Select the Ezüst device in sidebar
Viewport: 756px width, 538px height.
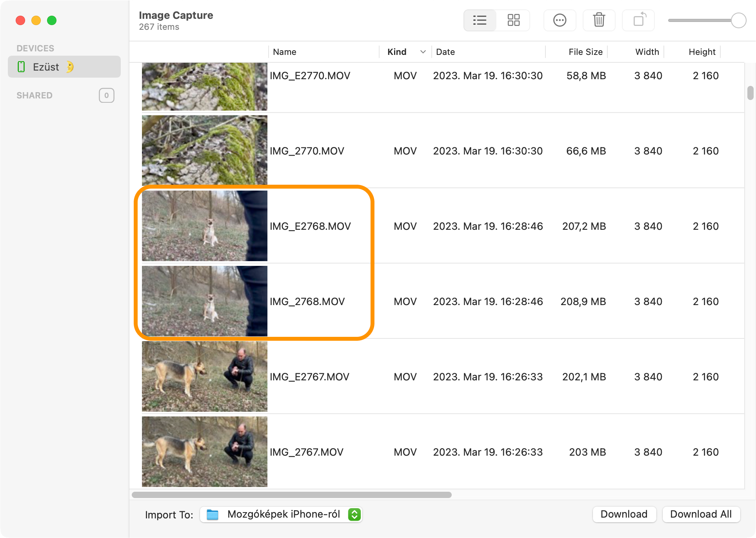pyautogui.click(x=64, y=67)
